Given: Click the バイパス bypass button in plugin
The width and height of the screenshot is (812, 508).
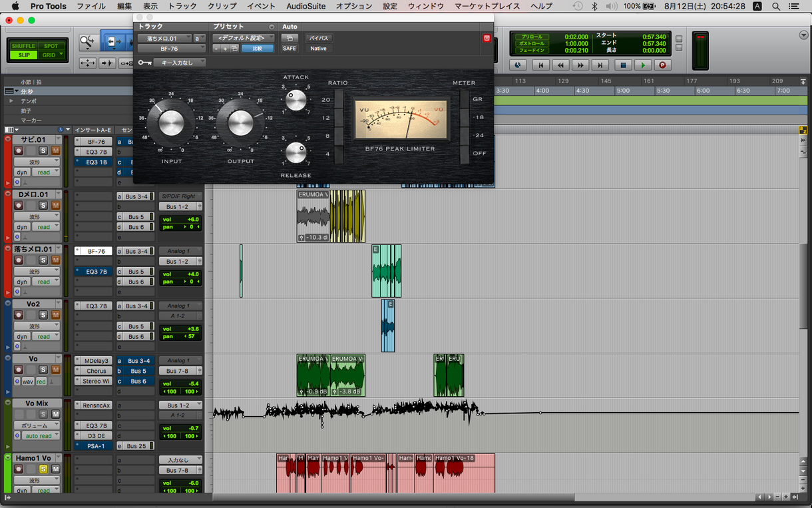Looking at the screenshot, I should [x=318, y=39].
